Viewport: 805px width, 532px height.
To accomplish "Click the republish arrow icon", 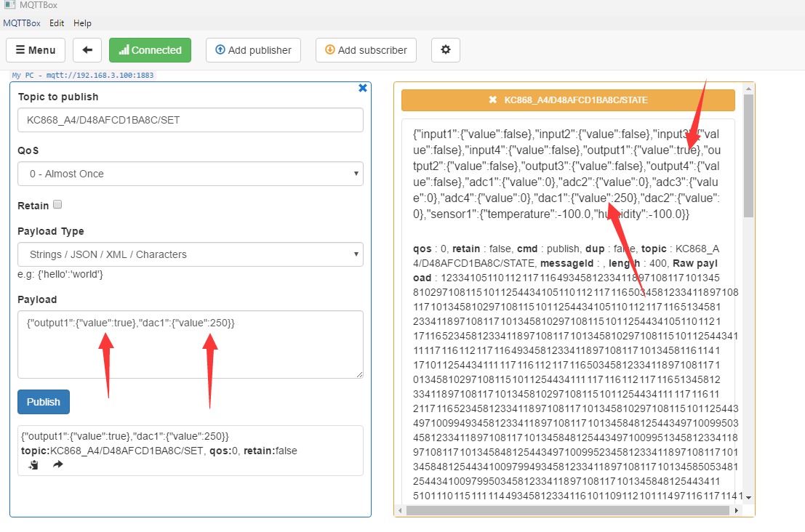I will coord(58,464).
